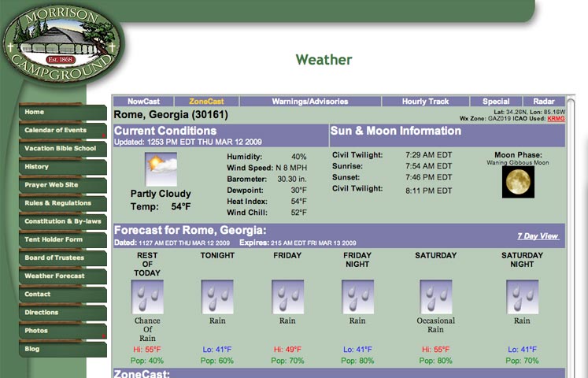Image resolution: width=588 pixels, height=378 pixels.
Task: Click the Partly Cloudy current conditions icon
Action: (x=161, y=169)
